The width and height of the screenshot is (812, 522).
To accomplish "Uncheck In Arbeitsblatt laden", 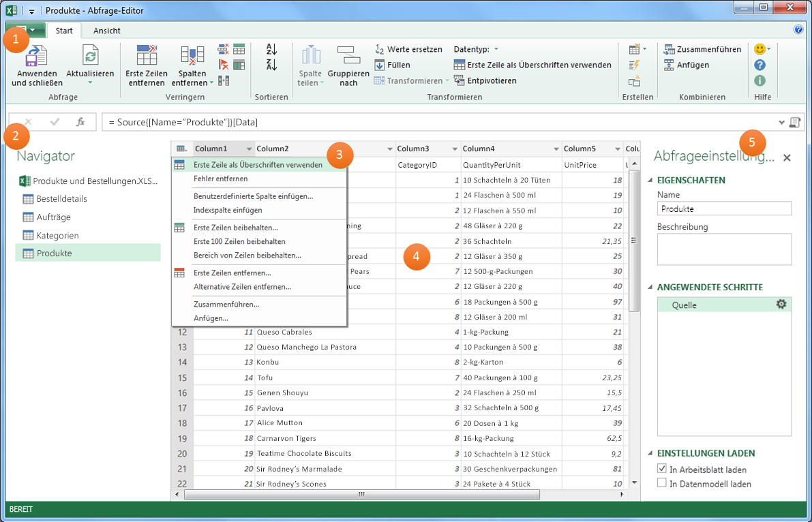I will [x=662, y=468].
